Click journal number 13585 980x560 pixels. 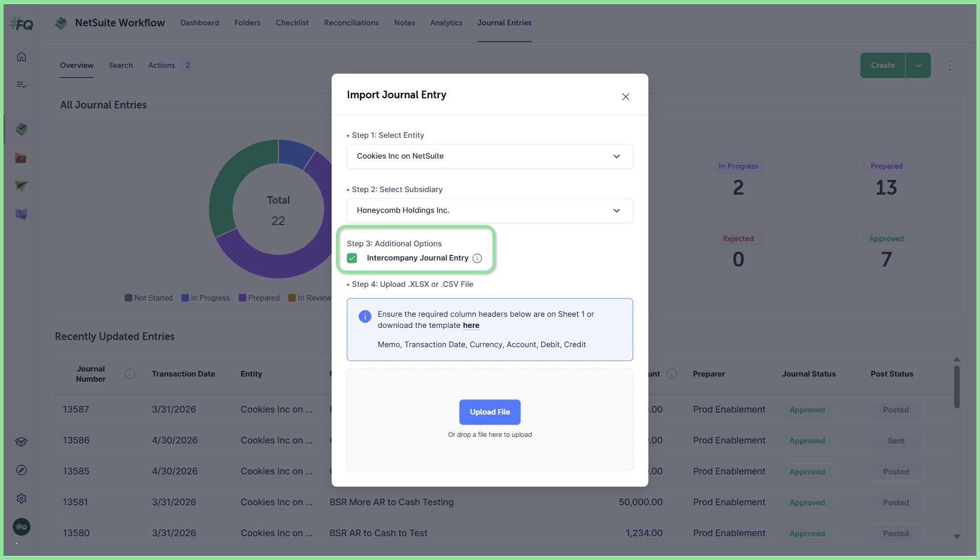pyautogui.click(x=76, y=471)
